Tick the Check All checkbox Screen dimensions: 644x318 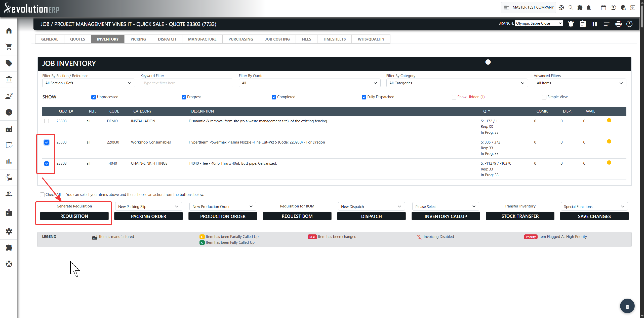[x=42, y=195]
